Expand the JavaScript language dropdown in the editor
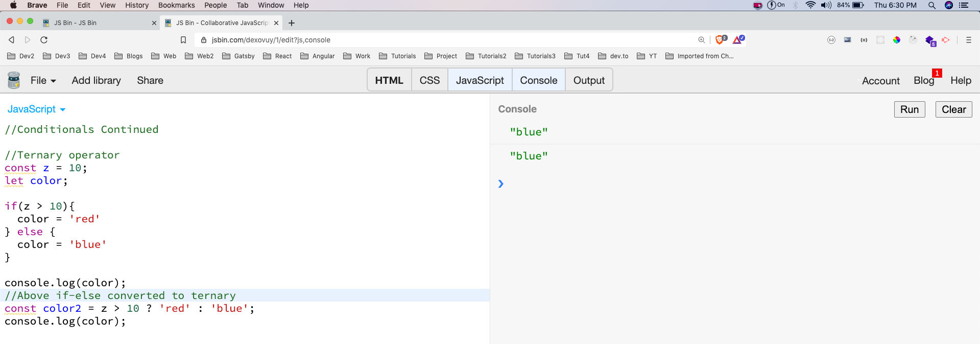The image size is (980, 344). pos(36,109)
